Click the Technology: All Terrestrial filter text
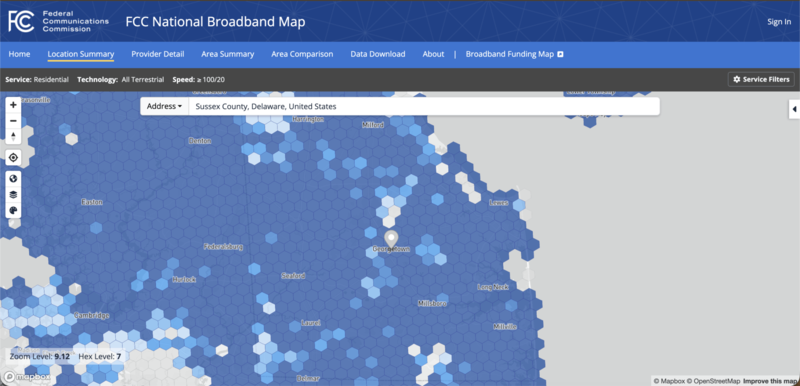Screen dimensions: 800x386 [120, 80]
